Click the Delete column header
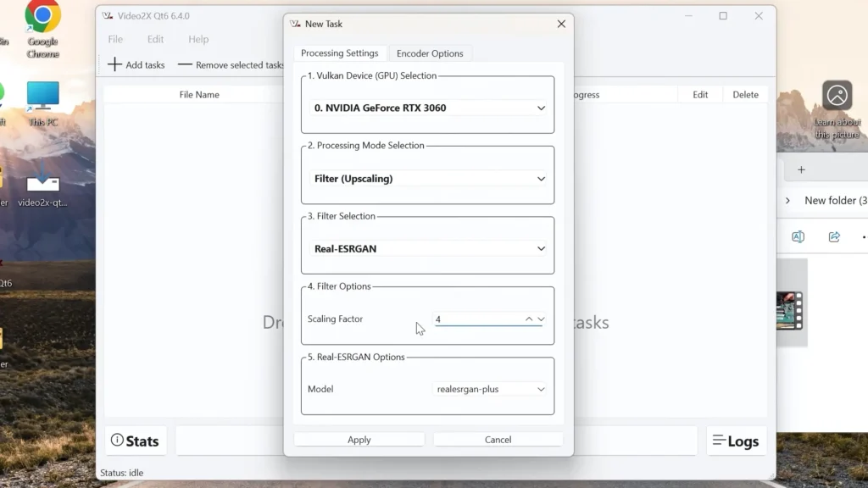Screen dimensions: 868x488 pyautogui.click(x=745, y=95)
